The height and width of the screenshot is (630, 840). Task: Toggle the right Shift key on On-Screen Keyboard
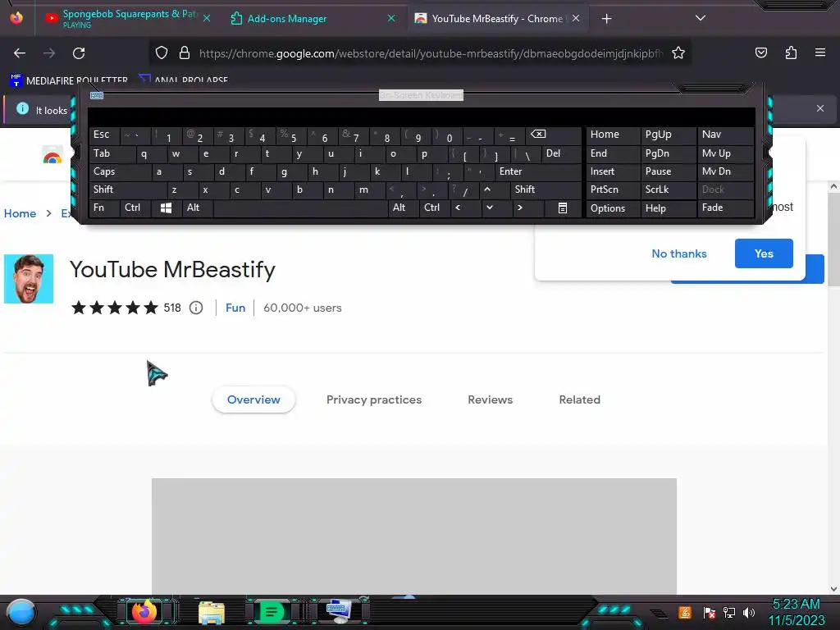[x=546, y=189]
